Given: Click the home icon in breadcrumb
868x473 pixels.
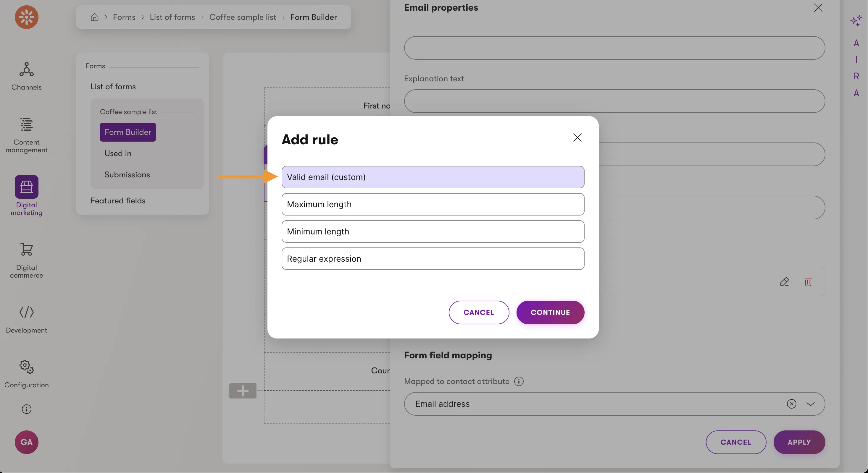Looking at the screenshot, I should click(95, 17).
